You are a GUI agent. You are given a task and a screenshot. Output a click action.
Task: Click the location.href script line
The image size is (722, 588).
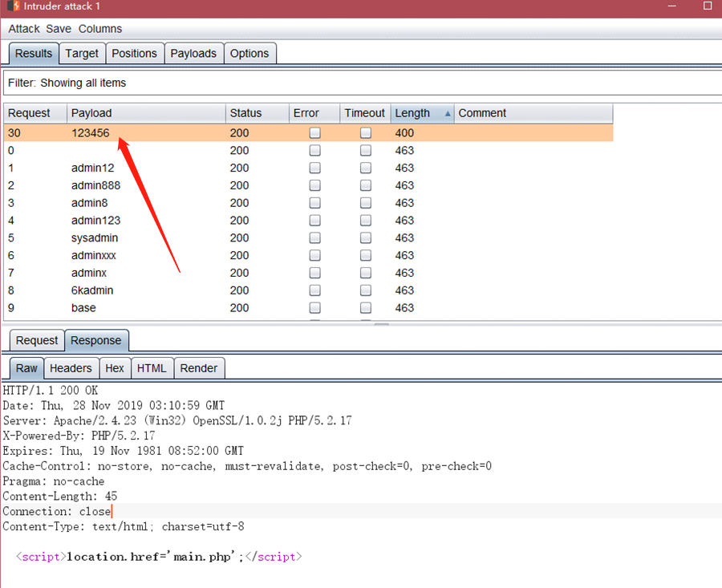click(160, 557)
